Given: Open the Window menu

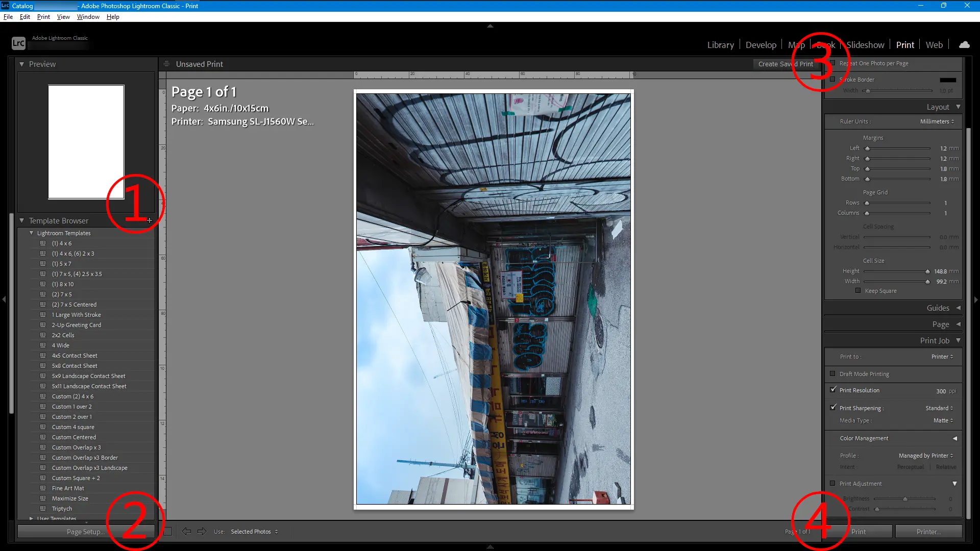Looking at the screenshot, I should 88,17.
